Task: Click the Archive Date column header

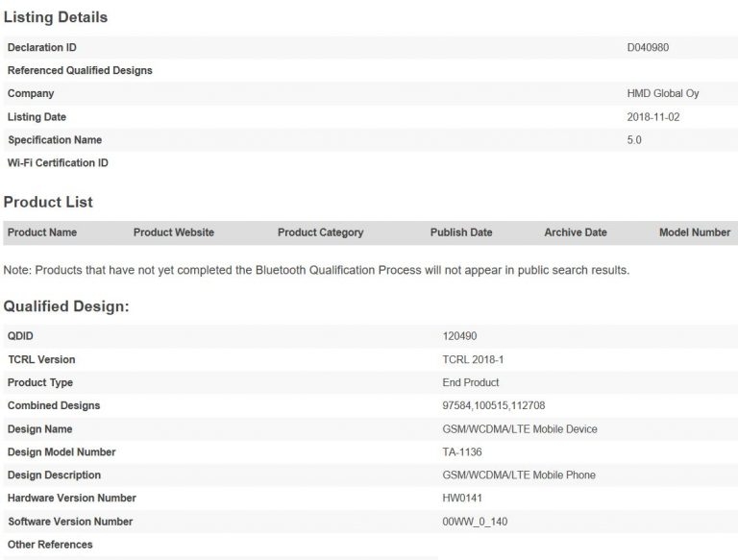Action: coord(576,232)
